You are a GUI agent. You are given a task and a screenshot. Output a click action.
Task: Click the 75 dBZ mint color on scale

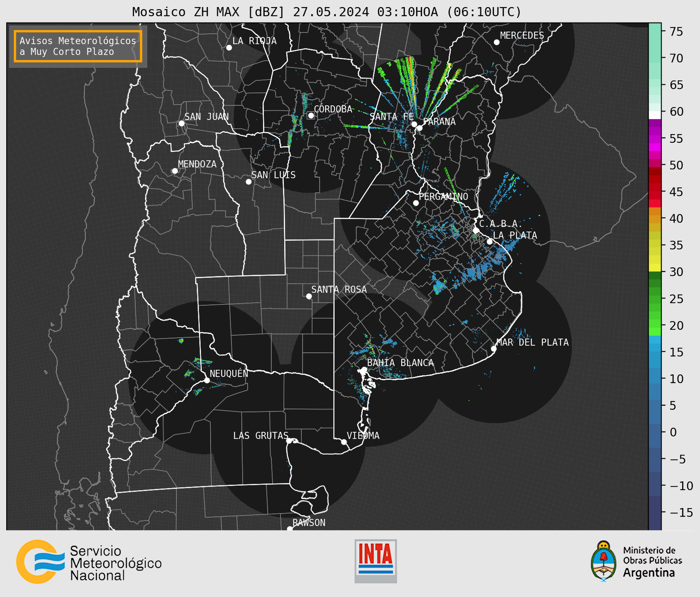[655, 32]
